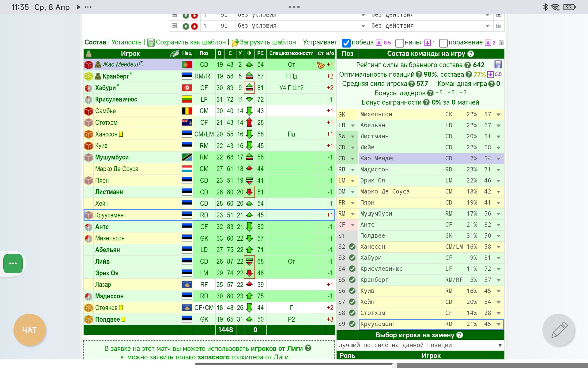588x368 pixels.
Task: Click pizza icon in Жао Мендеш row
Action: [x=320, y=65]
